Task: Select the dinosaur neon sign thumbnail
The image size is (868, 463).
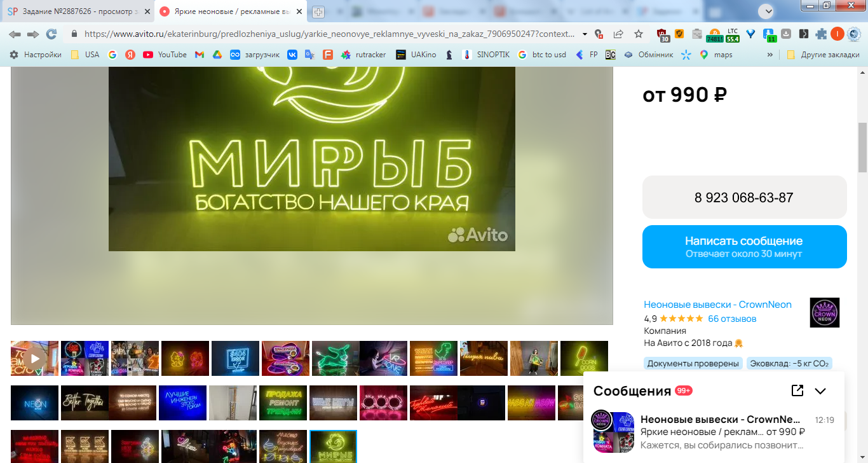Action: 433,358
